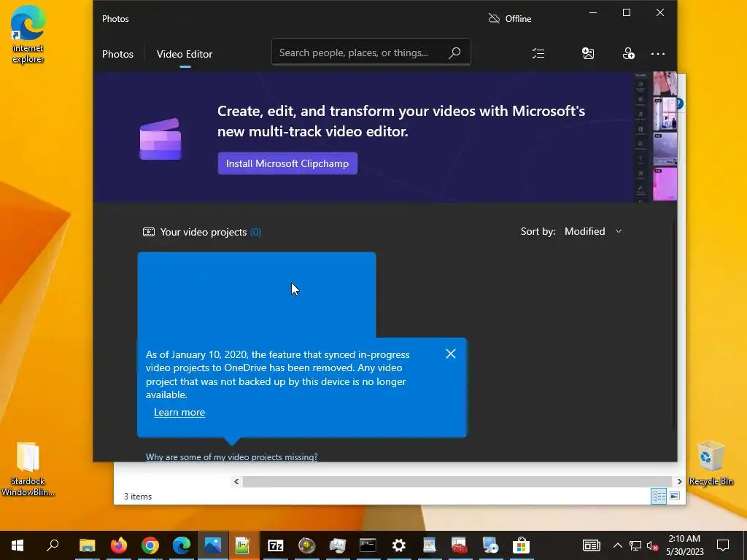This screenshot has width=747, height=560.
Task: Click the red toolbox taskbar icon
Action: tap(460, 545)
